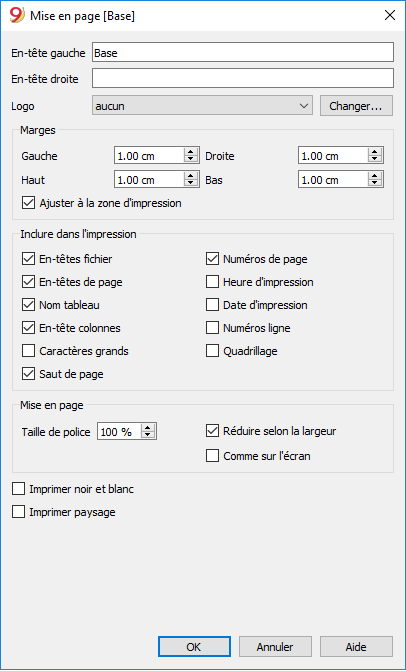Decrease the Bas margin with down arrow
This screenshot has height=671, width=406.
pyautogui.click(x=375, y=183)
